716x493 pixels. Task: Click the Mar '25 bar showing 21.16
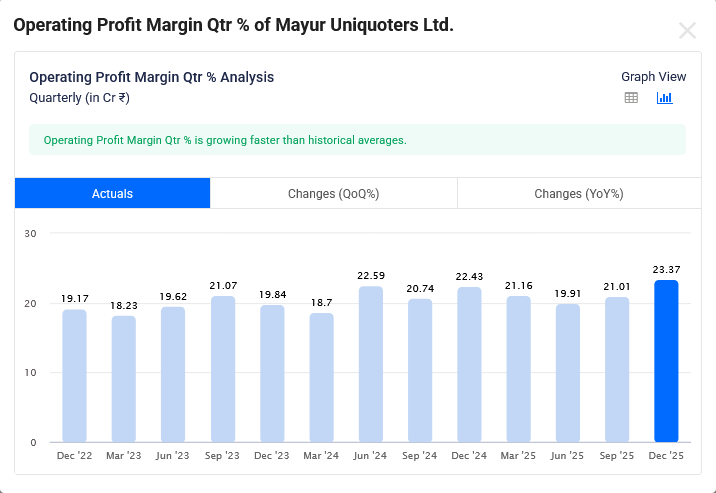coord(518,369)
